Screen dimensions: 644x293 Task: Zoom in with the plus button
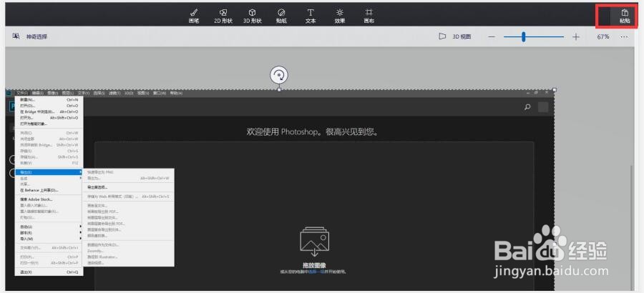point(576,37)
